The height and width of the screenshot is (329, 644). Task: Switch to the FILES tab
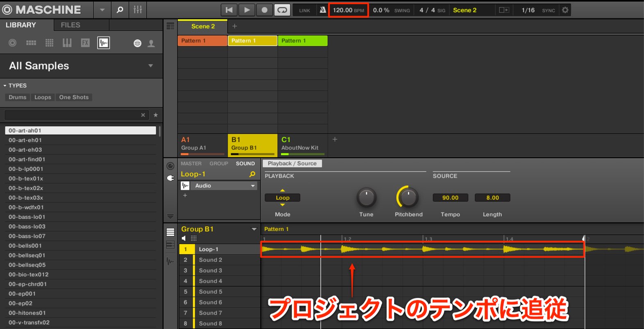click(70, 25)
